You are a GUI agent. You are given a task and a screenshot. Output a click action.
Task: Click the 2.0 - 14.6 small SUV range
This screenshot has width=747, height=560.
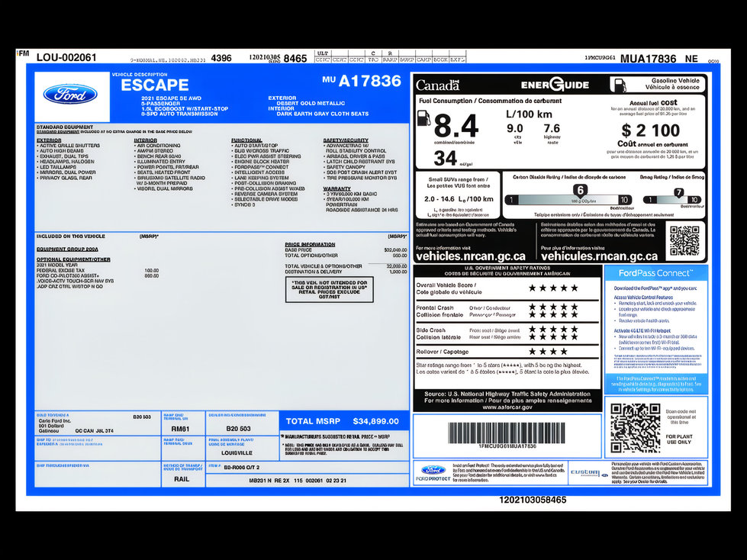459,199
